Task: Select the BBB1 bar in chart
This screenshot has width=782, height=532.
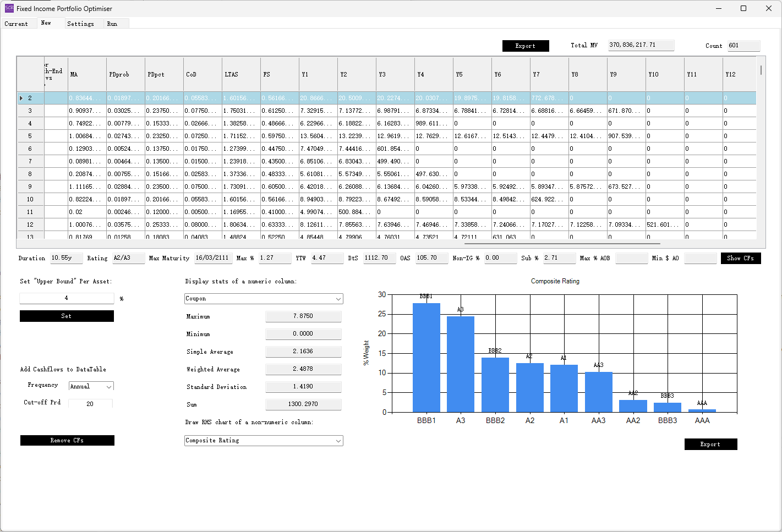Action: [x=426, y=358]
